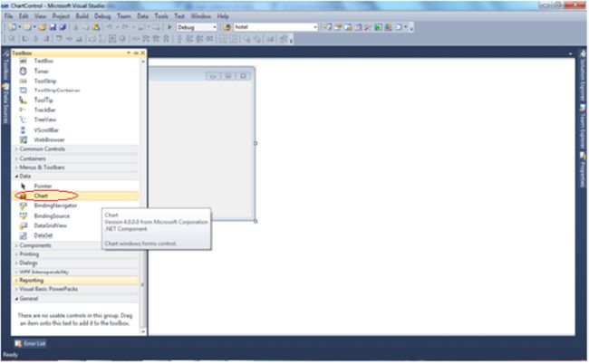
Task: Open the Properties side tab
Action: (x=583, y=169)
